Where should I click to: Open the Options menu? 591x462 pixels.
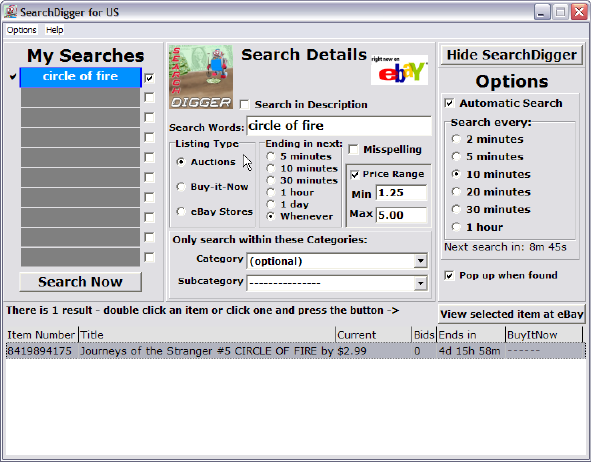point(21,30)
